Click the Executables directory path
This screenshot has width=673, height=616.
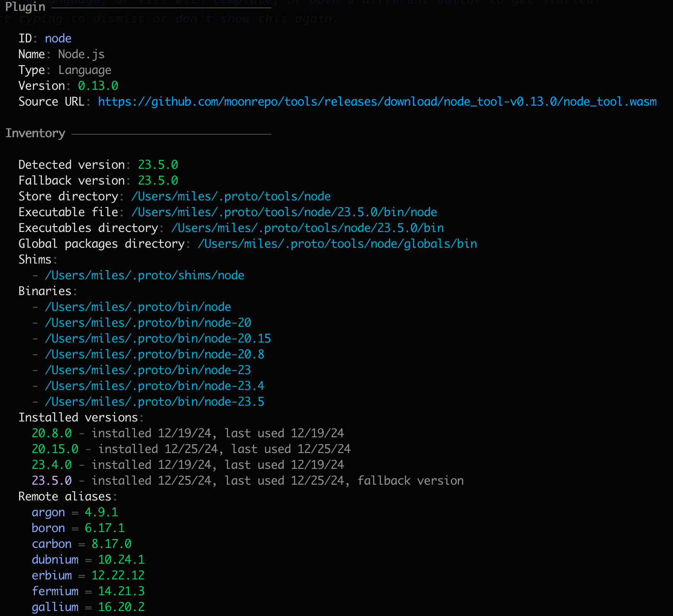coord(307,228)
